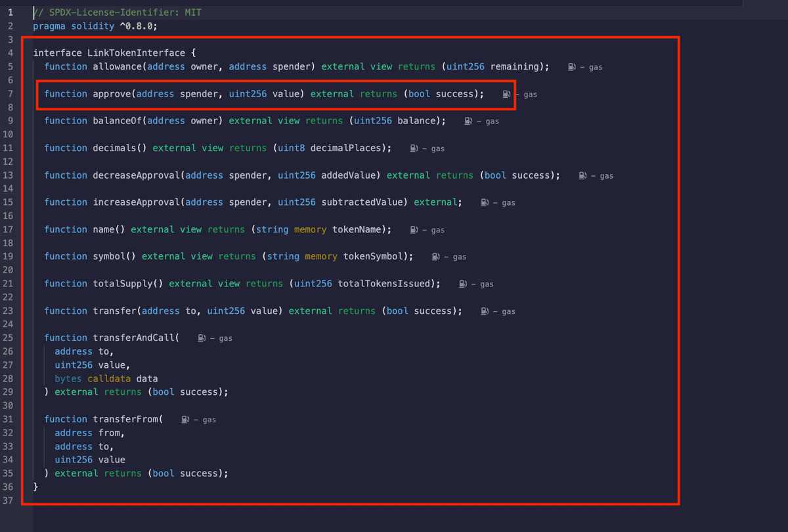This screenshot has width=788, height=532.
Task: Click the function name 'allowance'
Action: coord(118,66)
